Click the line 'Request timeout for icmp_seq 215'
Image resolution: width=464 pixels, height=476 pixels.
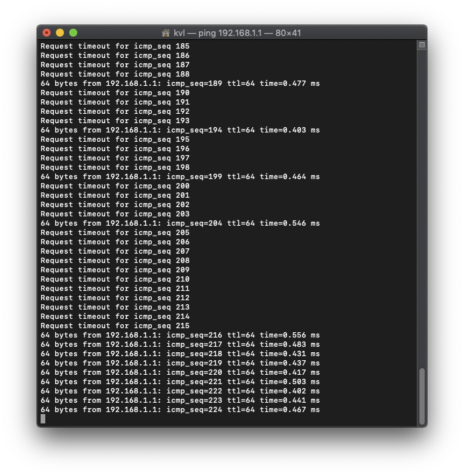[115, 326]
